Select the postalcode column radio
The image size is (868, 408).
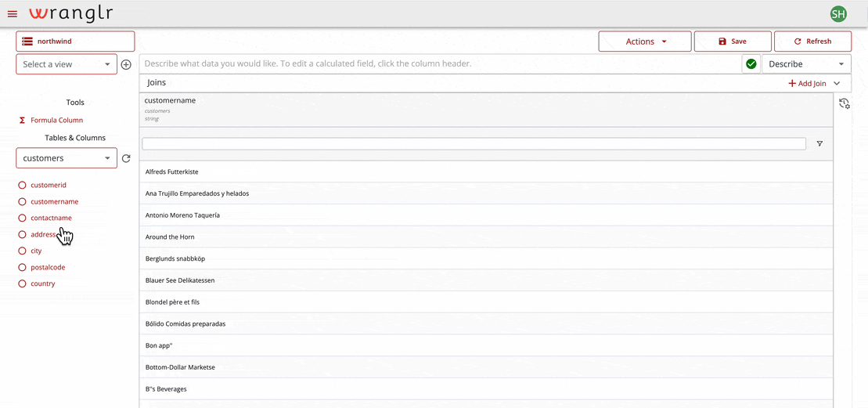[22, 267]
